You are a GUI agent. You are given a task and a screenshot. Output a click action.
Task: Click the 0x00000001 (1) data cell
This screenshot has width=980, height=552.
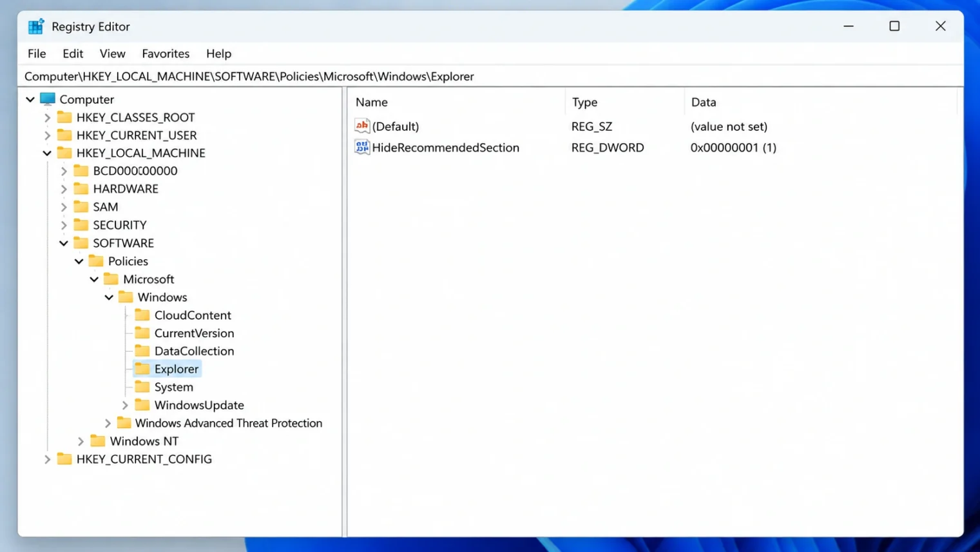(733, 148)
